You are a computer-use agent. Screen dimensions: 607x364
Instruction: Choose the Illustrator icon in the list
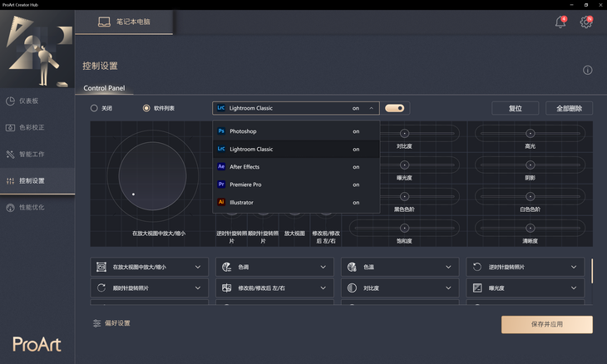point(221,202)
